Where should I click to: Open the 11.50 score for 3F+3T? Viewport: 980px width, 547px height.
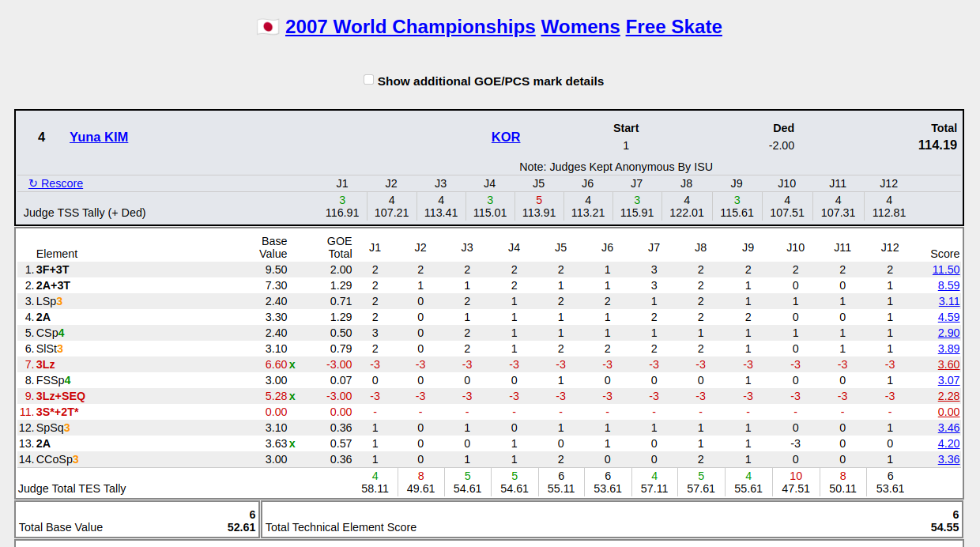click(946, 270)
